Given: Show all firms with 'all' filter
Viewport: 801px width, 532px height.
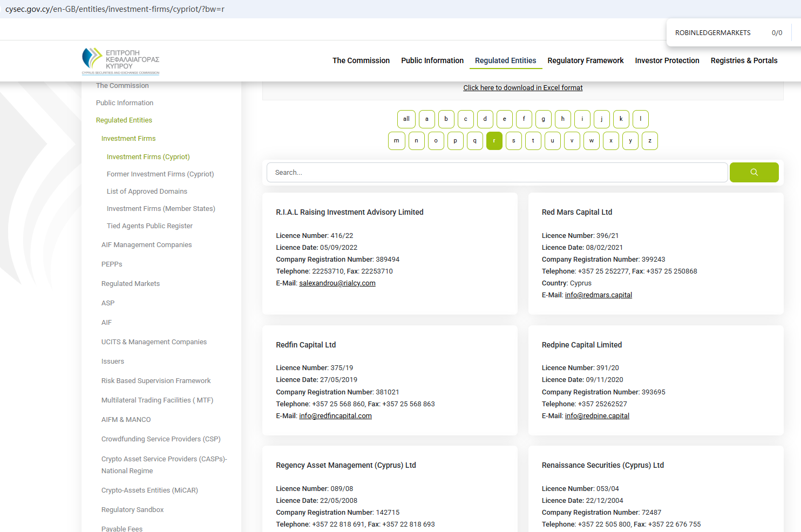Looking at the screenshot, I should [406, 119].
